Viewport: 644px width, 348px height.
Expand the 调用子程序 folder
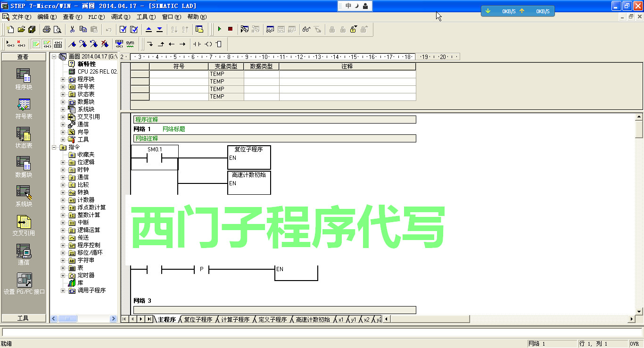(x=63, y=290)
